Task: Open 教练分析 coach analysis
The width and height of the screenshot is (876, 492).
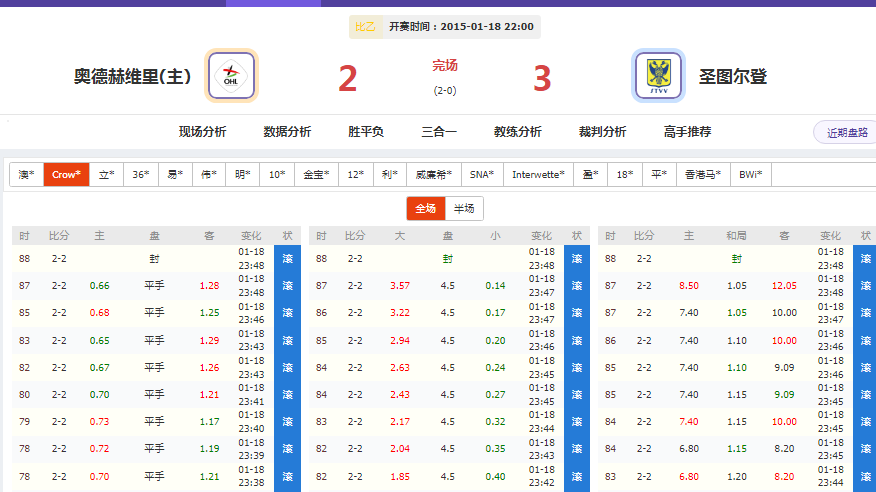Action: (518, 132)
